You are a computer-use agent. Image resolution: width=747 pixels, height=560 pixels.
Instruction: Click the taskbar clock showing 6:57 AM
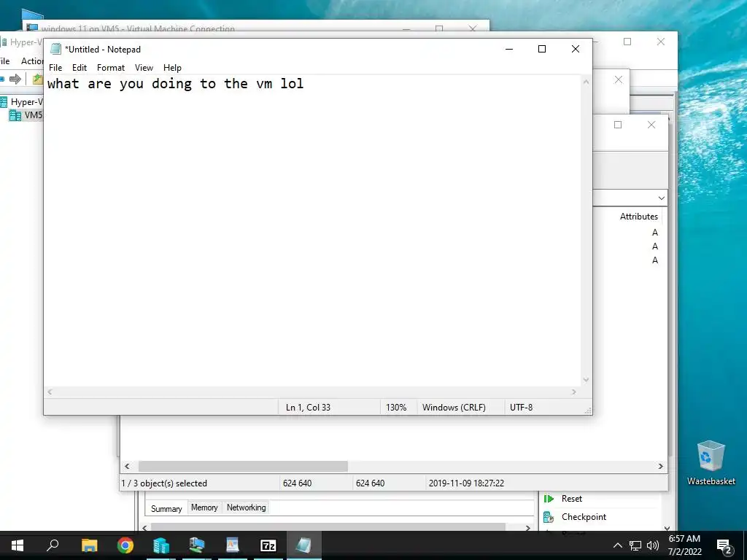(x=684, y=545)
